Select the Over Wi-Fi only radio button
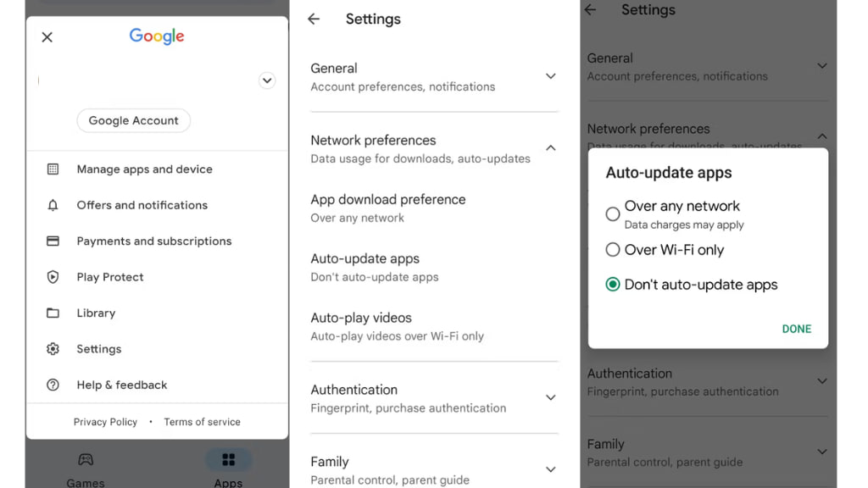This screenshot has height=488, width=868. (x=613, y=250)
